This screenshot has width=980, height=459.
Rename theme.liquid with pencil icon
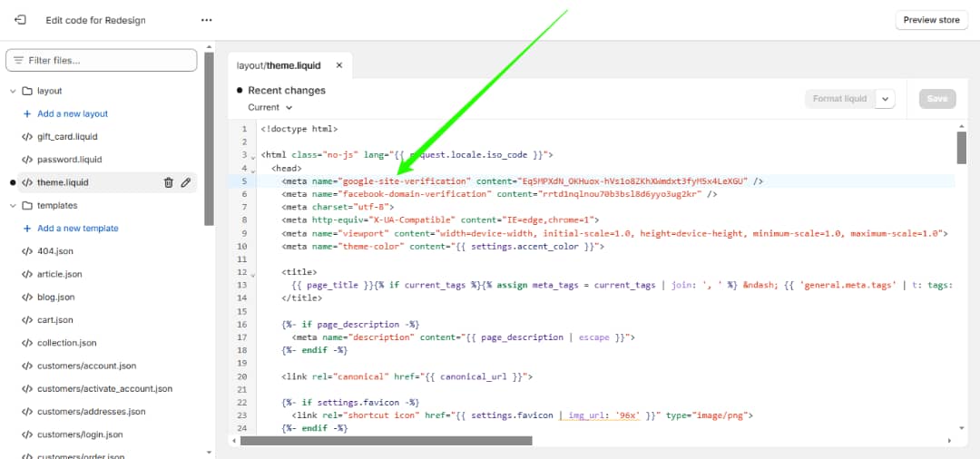coord(186,182)
